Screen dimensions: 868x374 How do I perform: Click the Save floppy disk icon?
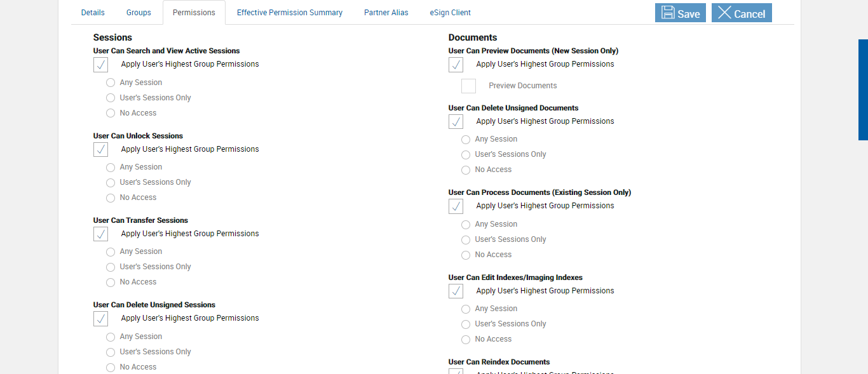pos(668,13)
